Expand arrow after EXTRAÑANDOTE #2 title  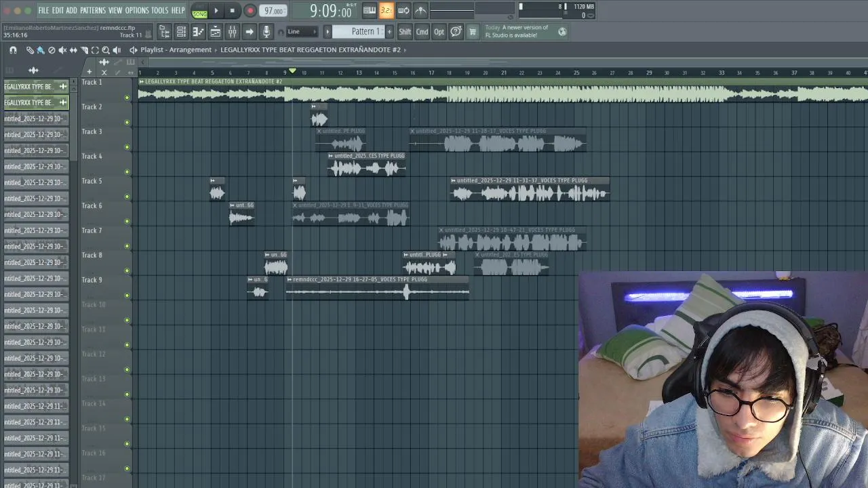click(x=405, y=50)
